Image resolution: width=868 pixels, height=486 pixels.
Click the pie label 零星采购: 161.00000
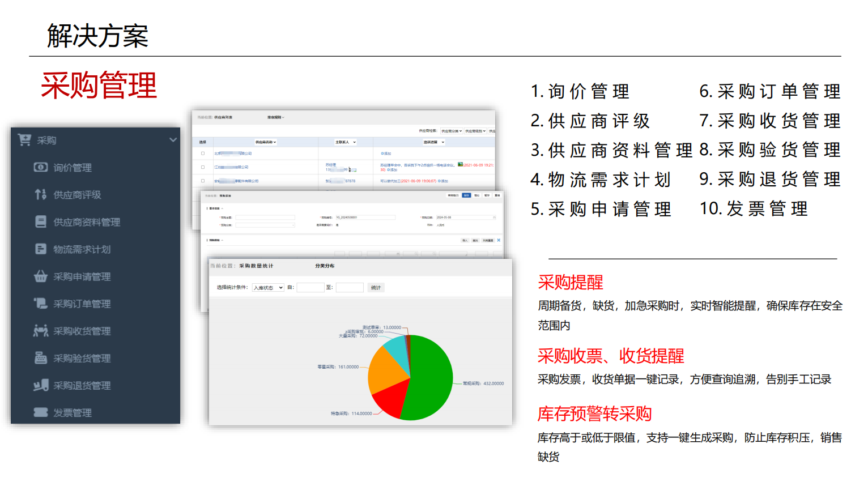tap(338, 367)
